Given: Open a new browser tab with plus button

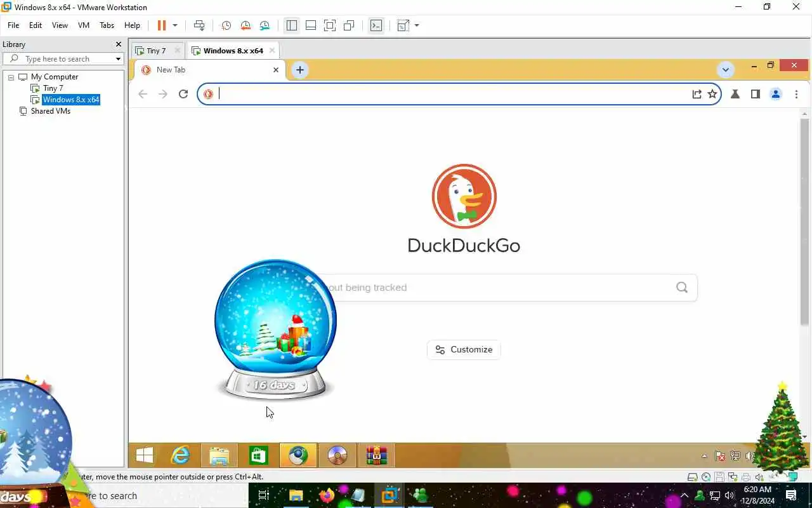Looking at the screenshot, I should (x=300, y=70).
